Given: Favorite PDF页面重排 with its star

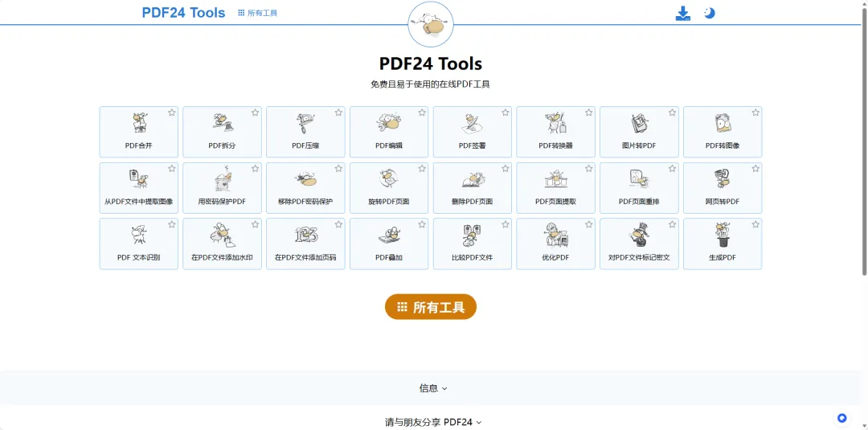Looking at the screenshot, I should tap(672, 168).
